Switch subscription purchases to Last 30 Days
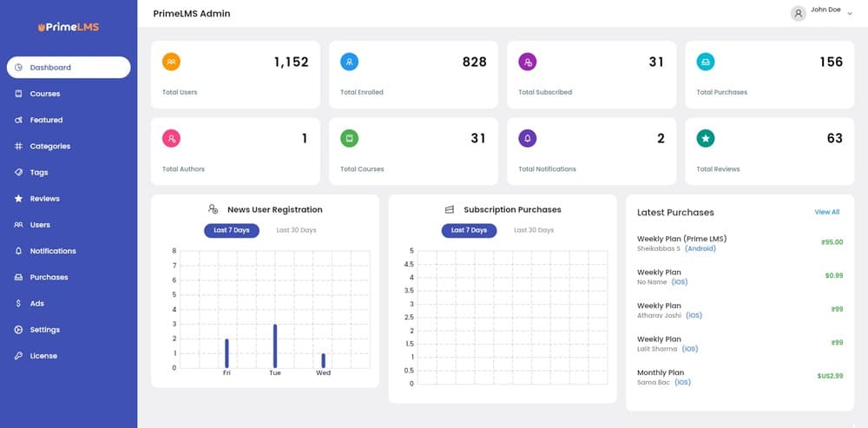This screenshot has width=868, height=428. [534, 230]
